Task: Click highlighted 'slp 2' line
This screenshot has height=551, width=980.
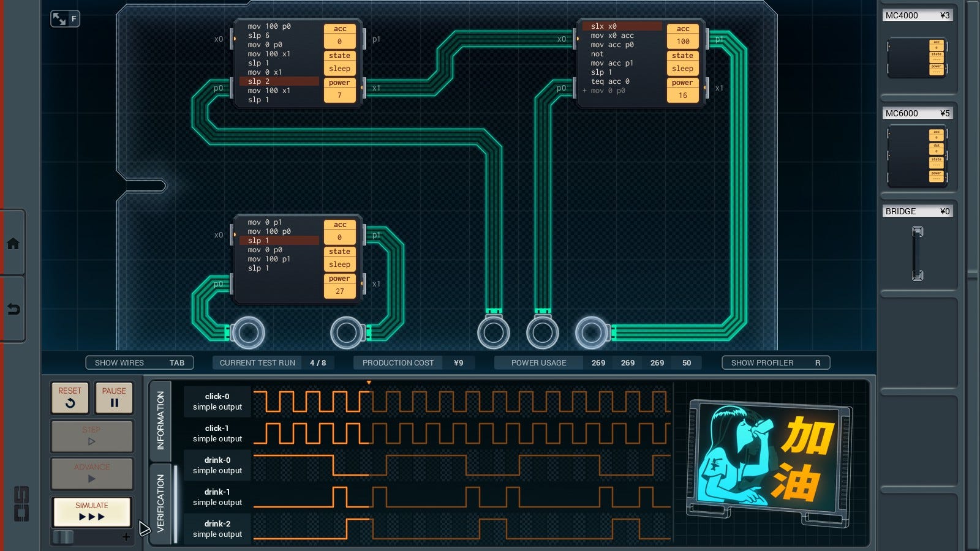Action: pyautogui.click(x=279, y=81)
